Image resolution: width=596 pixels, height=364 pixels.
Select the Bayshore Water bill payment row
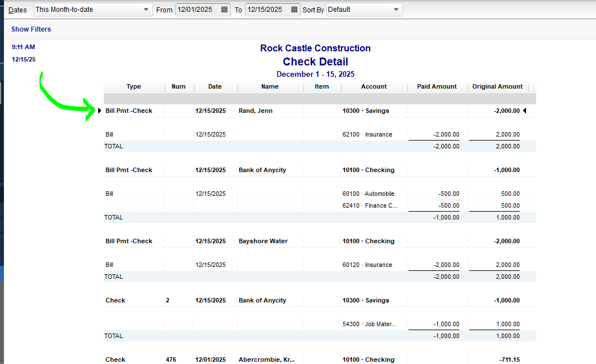click(x=263, y=241)
